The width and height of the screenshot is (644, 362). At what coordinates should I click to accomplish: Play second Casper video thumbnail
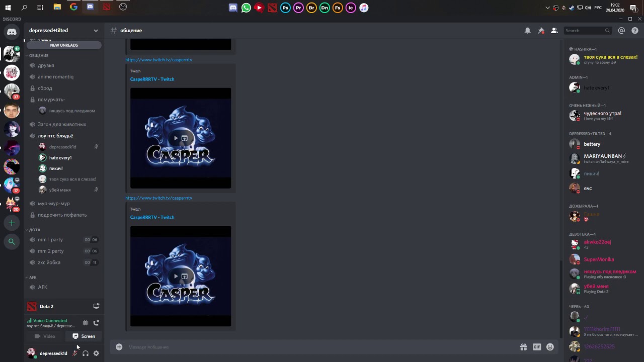tap(176, 277)
